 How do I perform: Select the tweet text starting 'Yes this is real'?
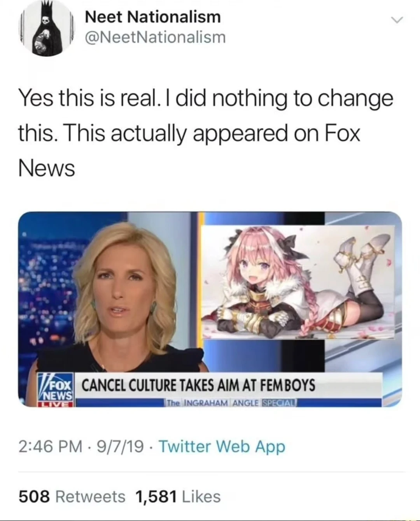[x=206, y=133]
